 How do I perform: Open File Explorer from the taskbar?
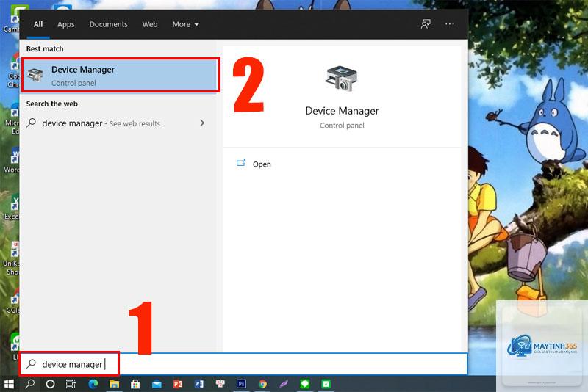click(x=114, y=384)
